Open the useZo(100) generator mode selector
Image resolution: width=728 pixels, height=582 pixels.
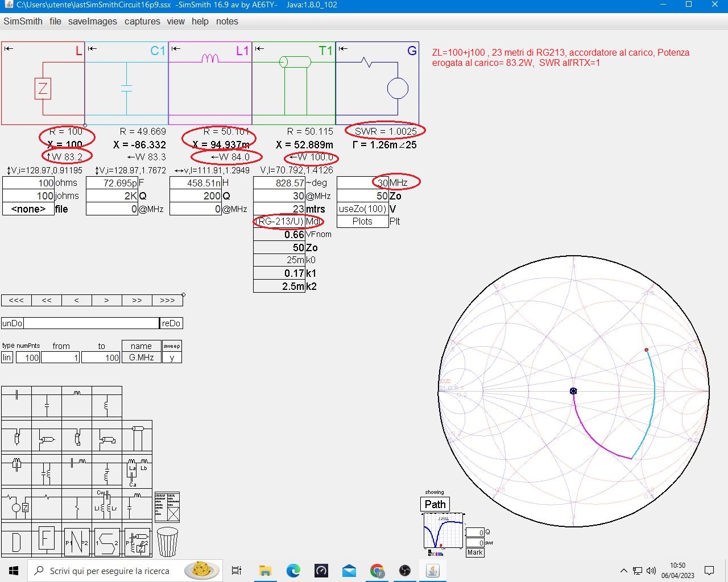(x=363, y=209)
